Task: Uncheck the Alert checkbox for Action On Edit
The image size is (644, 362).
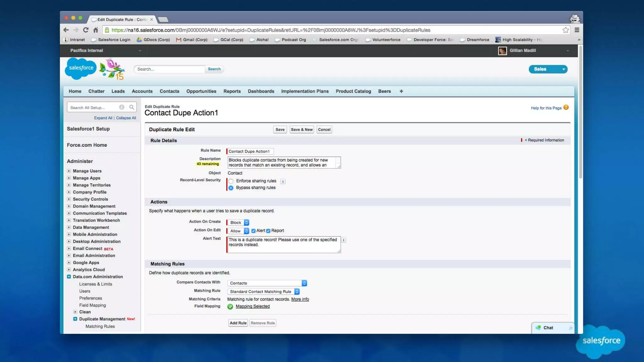Action: click(x=253, y=231)
